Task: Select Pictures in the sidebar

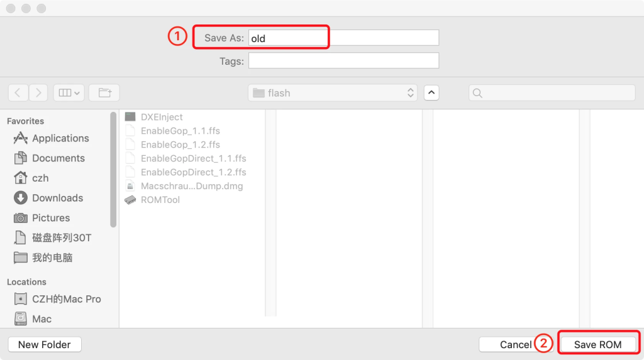Action: click(x=50, y=218)
